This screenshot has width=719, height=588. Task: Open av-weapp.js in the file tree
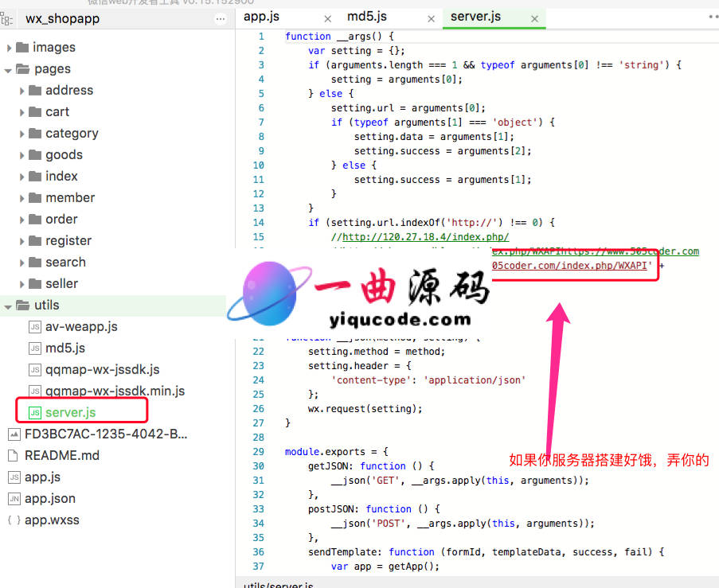tap(81, 327)
